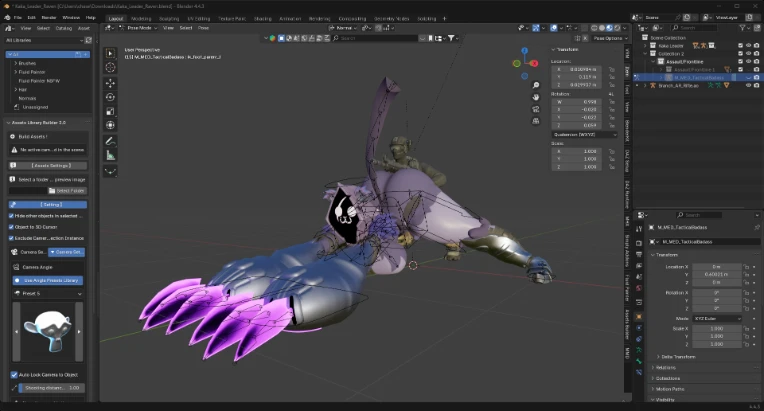Click the Location X field in sidebar

pyautogui.click(x=576, y=69)
